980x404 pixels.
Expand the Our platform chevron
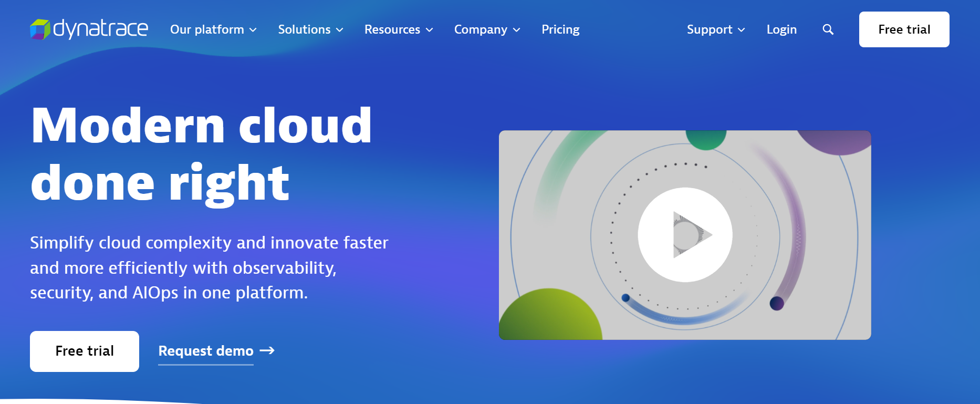click(x=253, y=30)
